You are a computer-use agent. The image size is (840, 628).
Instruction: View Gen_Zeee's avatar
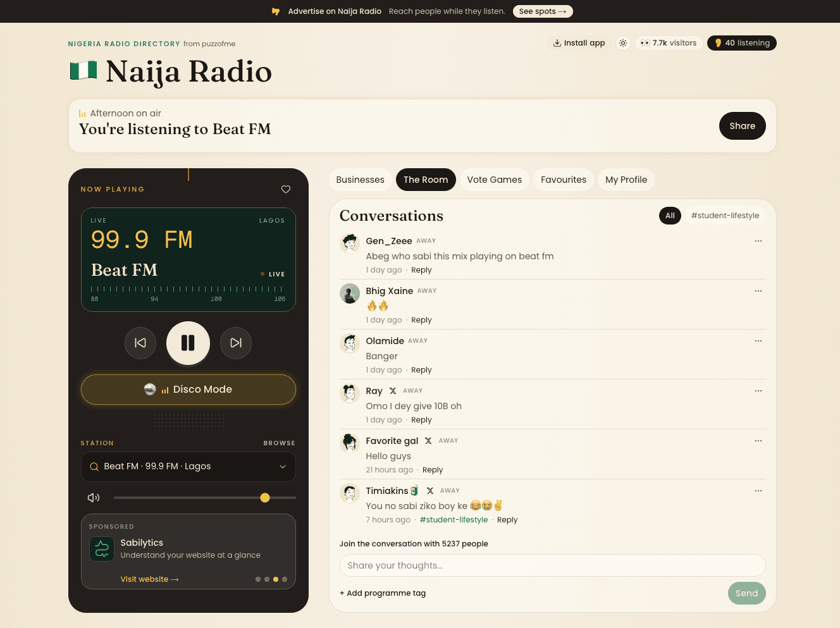(350, 243)
